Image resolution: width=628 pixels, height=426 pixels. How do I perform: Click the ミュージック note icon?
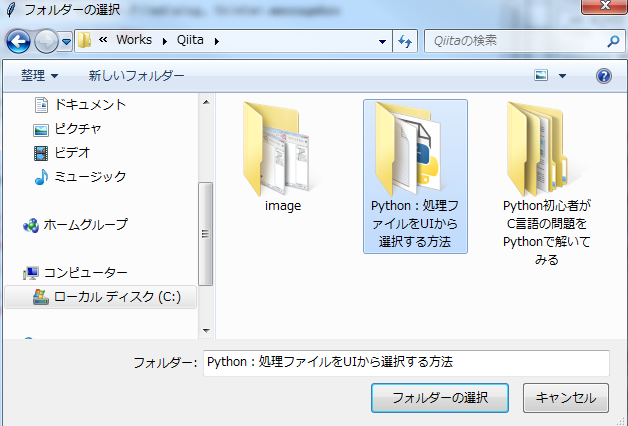pos(41,177)
